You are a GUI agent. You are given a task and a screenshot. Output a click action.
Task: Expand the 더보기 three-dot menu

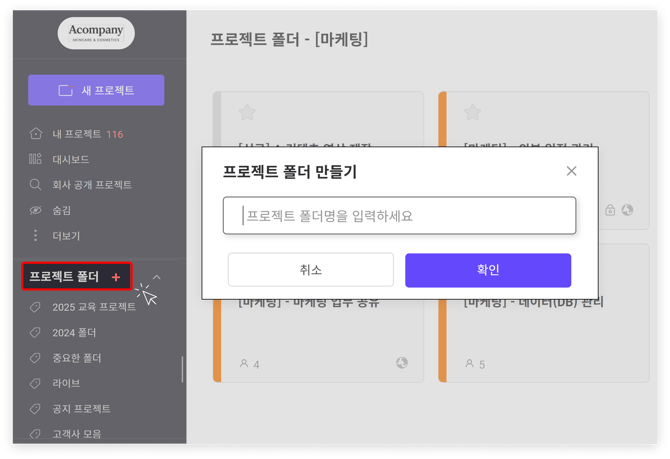[36, 236]
